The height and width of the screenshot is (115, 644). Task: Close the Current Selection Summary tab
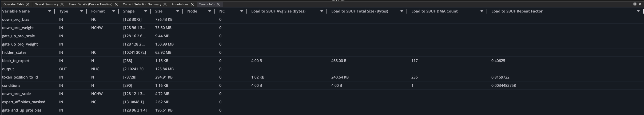pyautogui.click(x=165, y=5)
